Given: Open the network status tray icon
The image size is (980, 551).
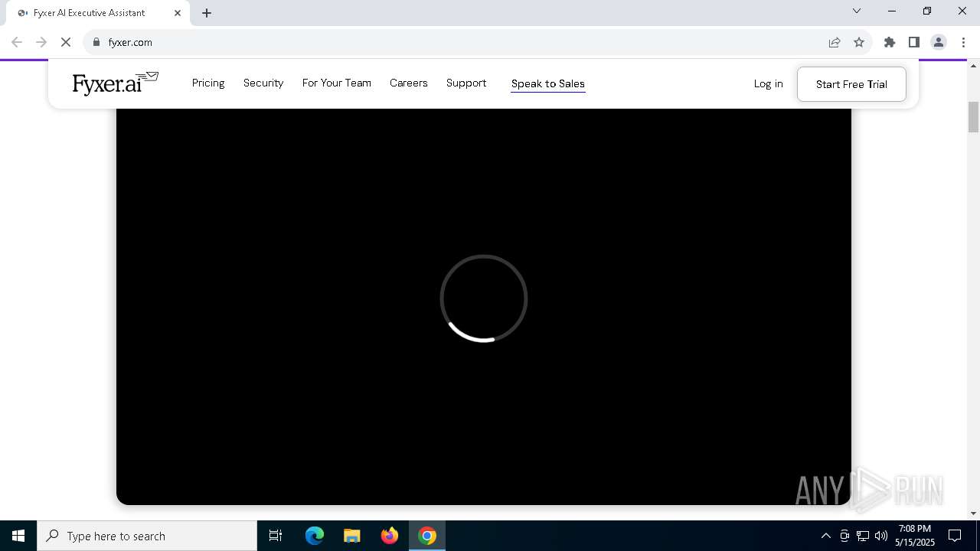Looking at the screenshot, I should click(863, 536).
